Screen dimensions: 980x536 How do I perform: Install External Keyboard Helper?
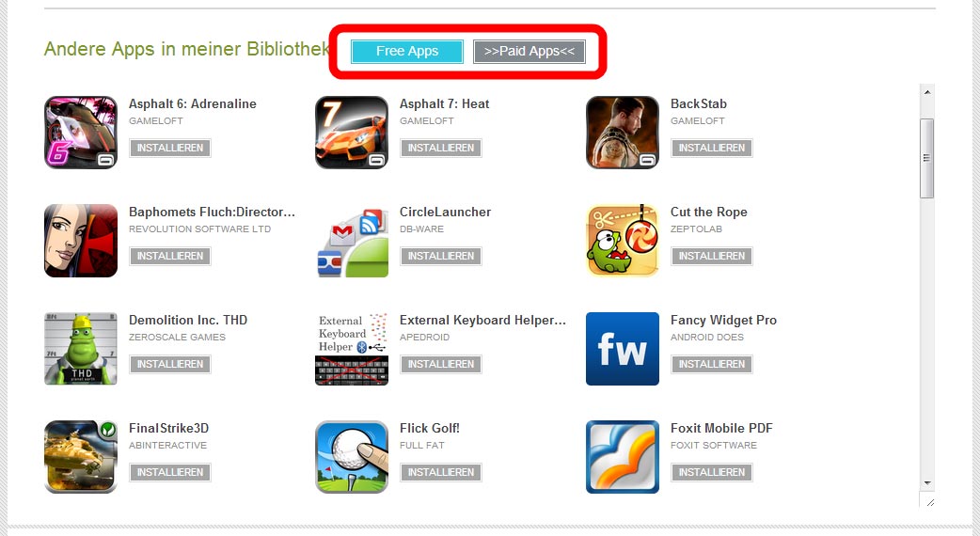[x=441, y=364]
